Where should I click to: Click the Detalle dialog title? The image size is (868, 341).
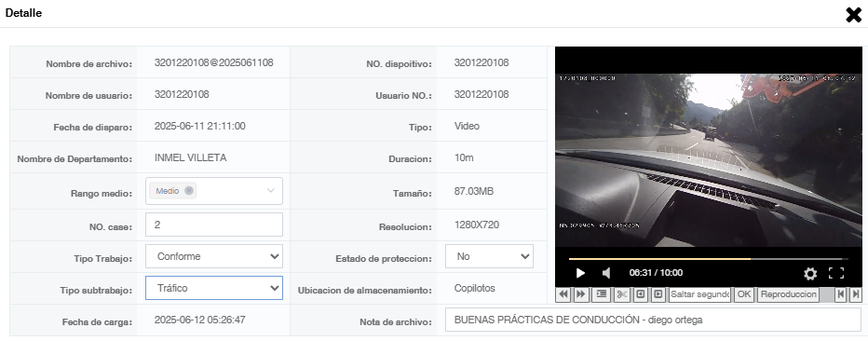23,13
